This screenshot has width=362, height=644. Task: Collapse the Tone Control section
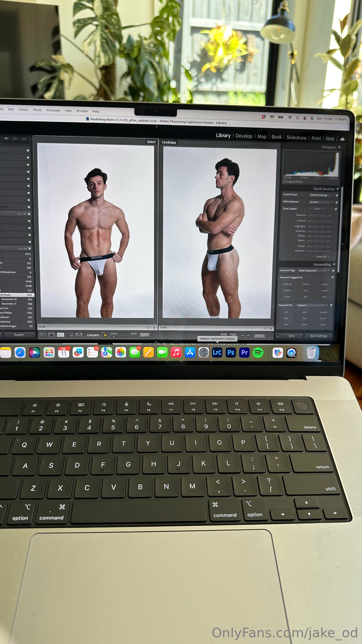pos(336,209)
